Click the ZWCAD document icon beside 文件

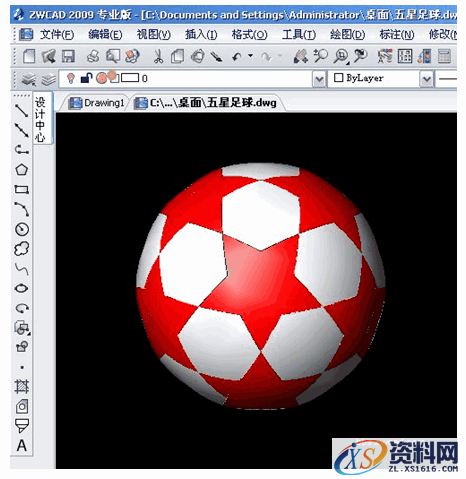coord(26,34)
